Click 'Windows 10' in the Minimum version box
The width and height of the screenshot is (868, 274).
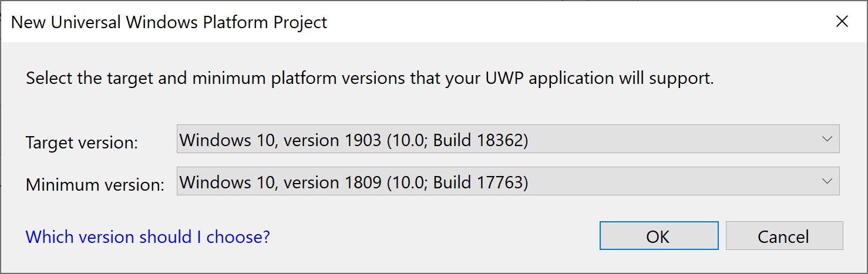(x=228, y=182)
